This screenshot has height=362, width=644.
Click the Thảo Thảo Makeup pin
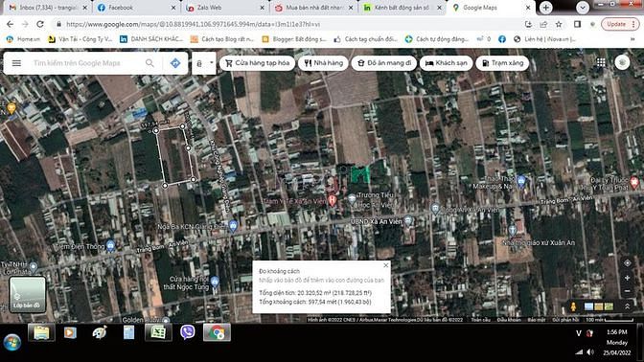(x=521, y=181)
